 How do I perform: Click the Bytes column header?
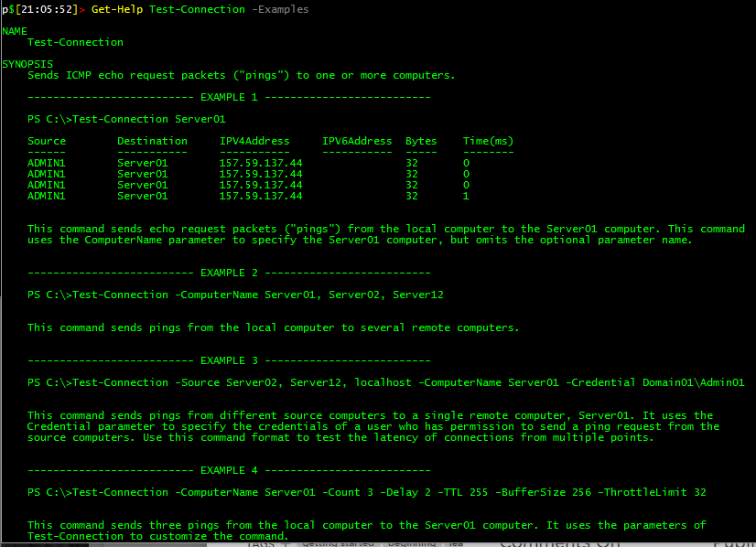(x=421, y=141)
